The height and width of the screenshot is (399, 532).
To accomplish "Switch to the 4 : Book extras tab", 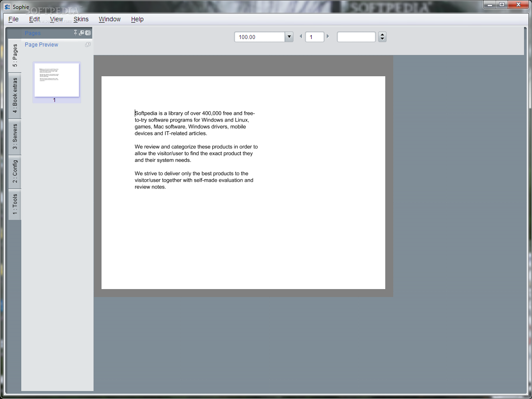I will tap(15, 96).
